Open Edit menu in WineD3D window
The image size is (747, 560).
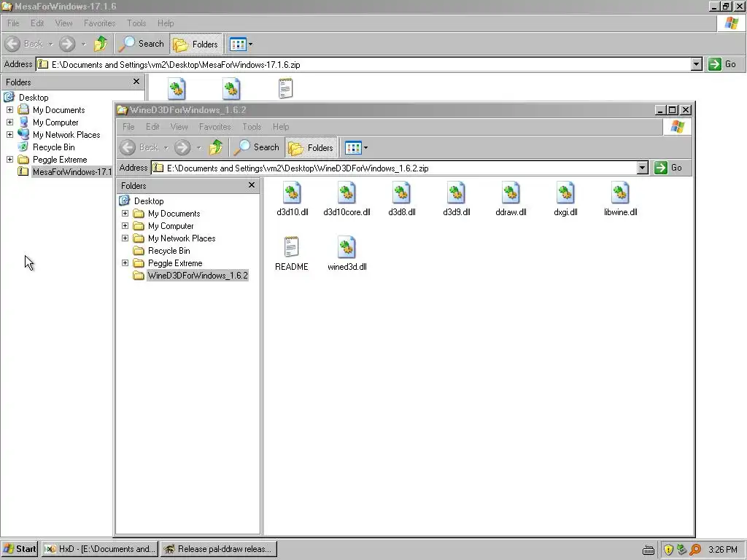tap(152, 127)
